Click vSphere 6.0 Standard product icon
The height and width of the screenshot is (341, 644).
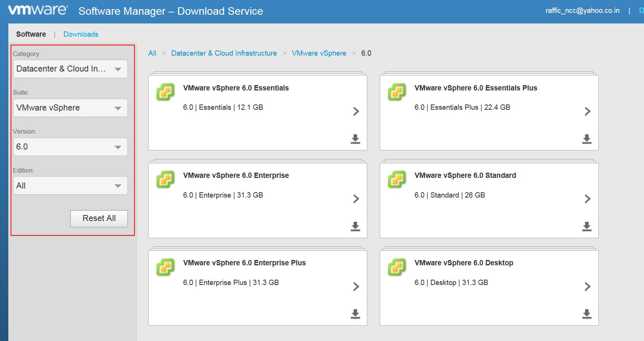pos(397,179)
